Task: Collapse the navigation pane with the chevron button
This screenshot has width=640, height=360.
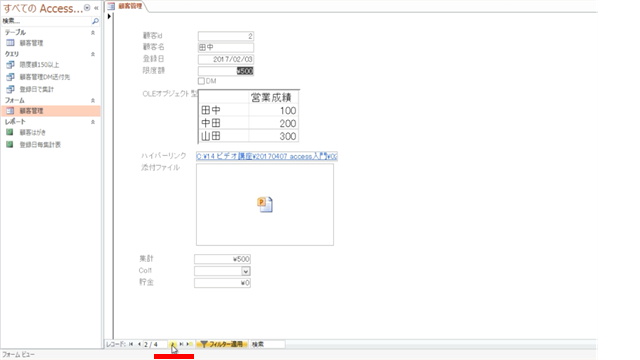Action: pos(96,8)
